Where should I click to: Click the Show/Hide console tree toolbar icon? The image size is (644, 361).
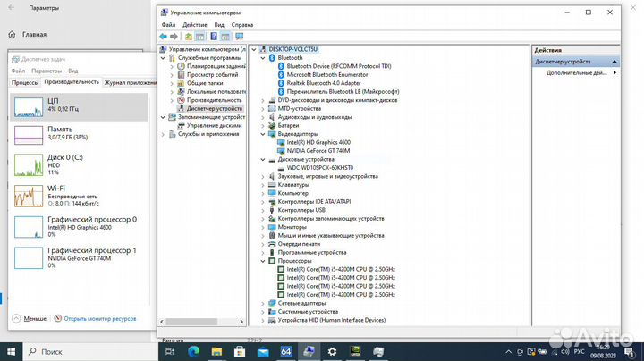coord(200,37)
